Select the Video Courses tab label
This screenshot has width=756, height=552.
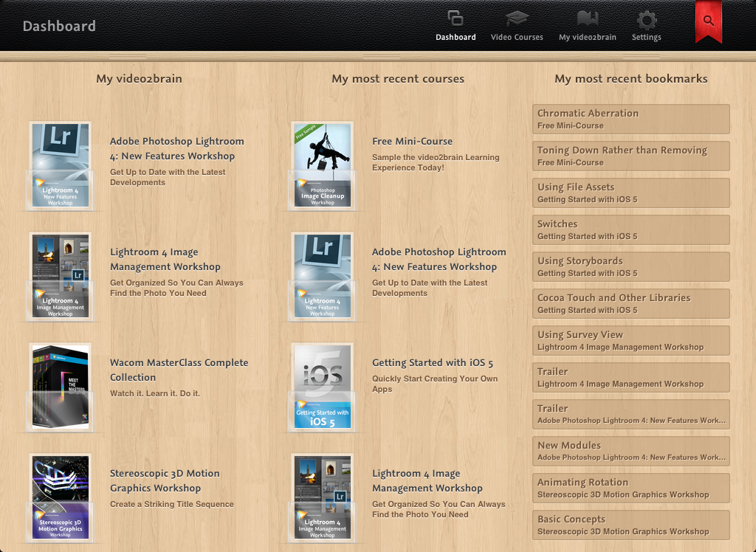[x=517, y=37]
